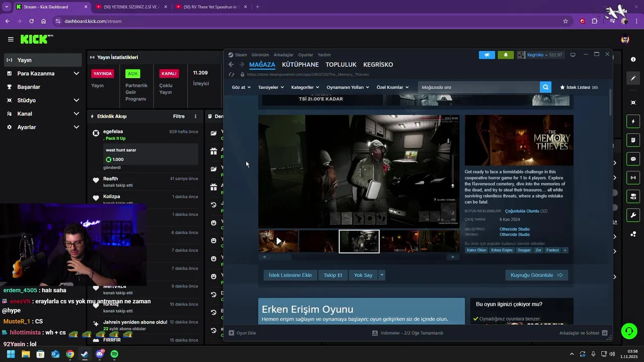
Task: Click Mağazada ara search field
Action: [479, 87]
